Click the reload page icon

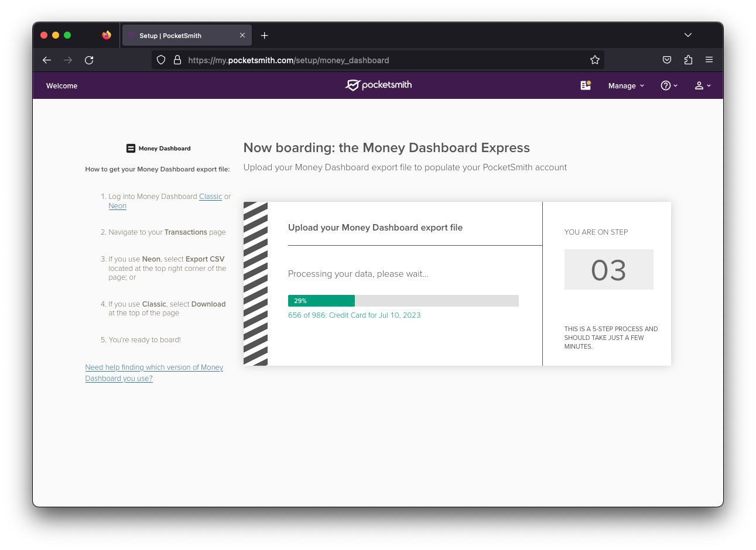pos(89,60)
